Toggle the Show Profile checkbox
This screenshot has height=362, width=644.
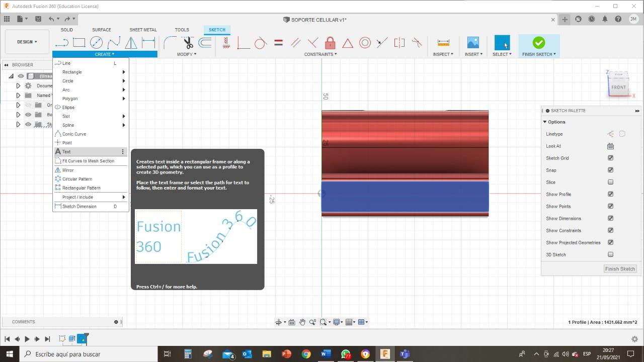tap(610, 194)
